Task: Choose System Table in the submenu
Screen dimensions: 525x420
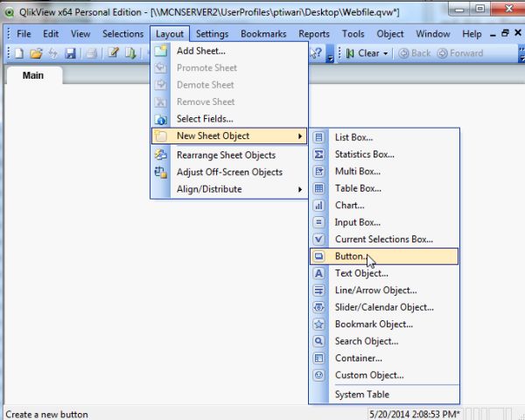Action: pos(384,395)
